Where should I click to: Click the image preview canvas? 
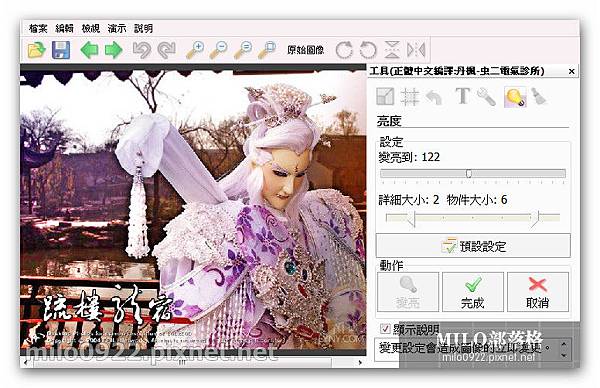point(193,210)
